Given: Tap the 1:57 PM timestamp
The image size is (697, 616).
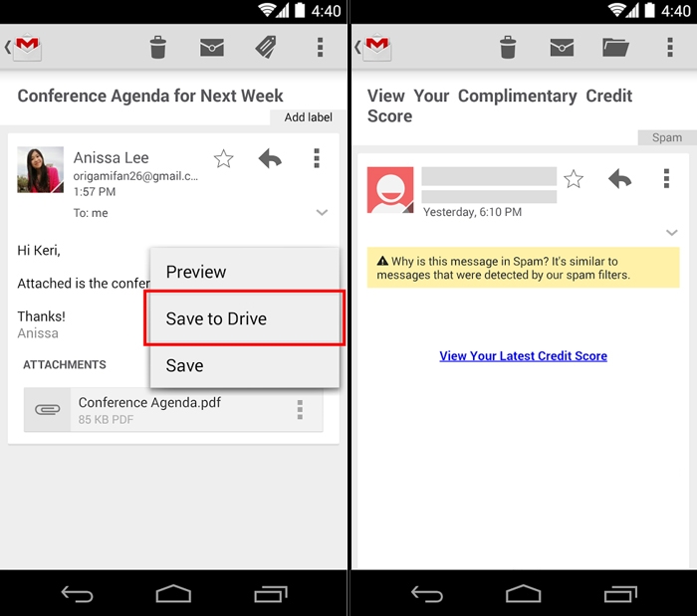Looking at the screenshot, I should click(x=95, y=192).
